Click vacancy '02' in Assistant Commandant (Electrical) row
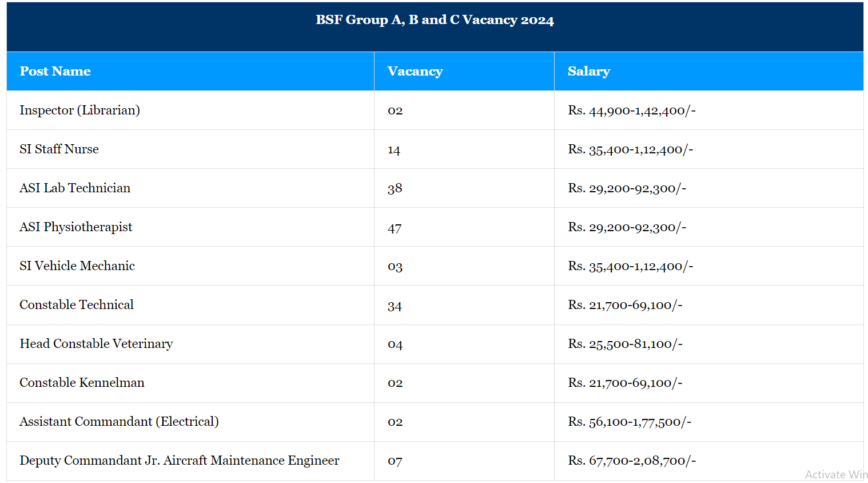Screen dimensions: 868x483 (x=395, y=422)
